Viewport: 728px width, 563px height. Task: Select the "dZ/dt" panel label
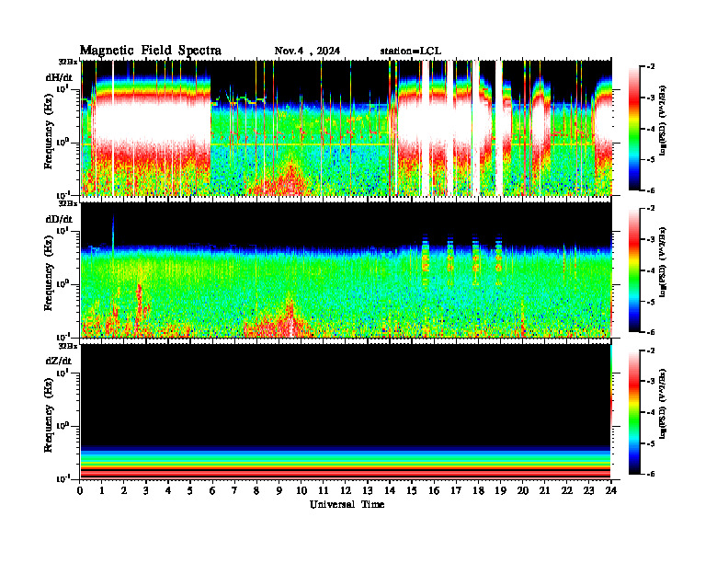(59, 361)
